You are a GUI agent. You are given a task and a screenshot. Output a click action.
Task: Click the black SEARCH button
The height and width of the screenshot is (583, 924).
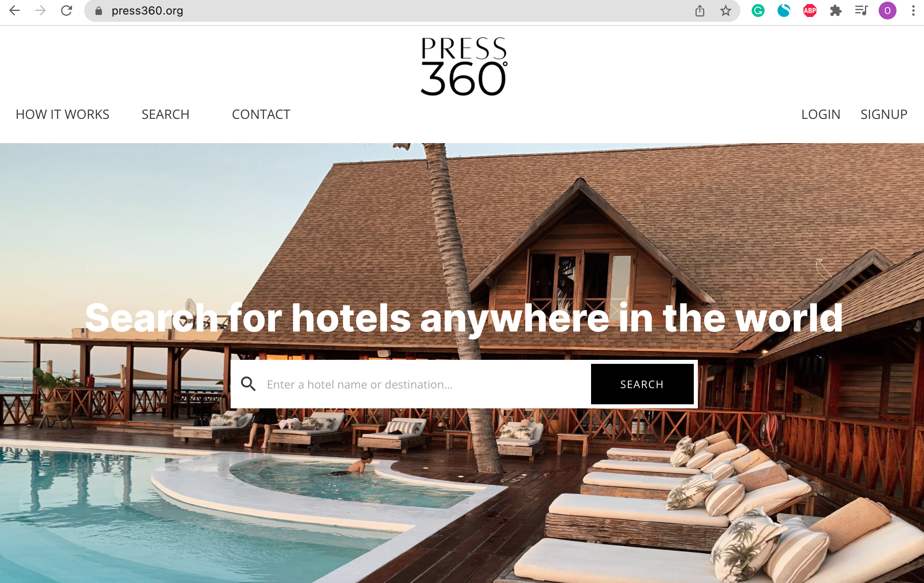(x=642, y=384)
